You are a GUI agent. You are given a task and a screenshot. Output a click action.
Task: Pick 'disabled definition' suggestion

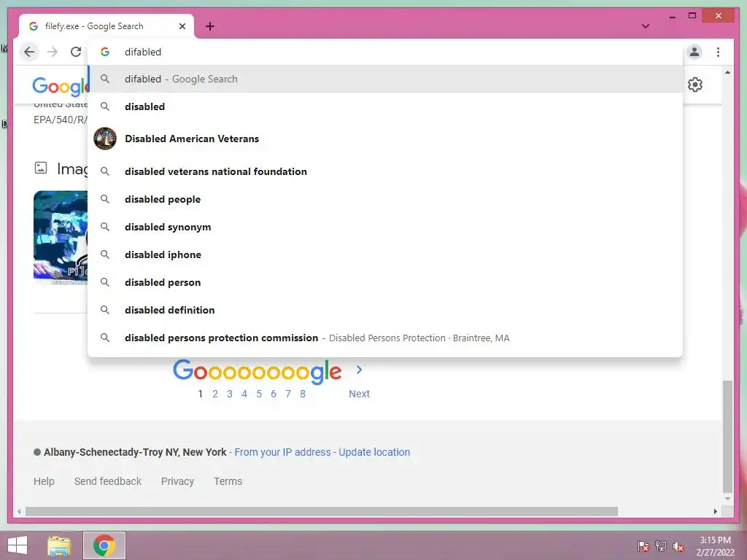tap(385, 309)
